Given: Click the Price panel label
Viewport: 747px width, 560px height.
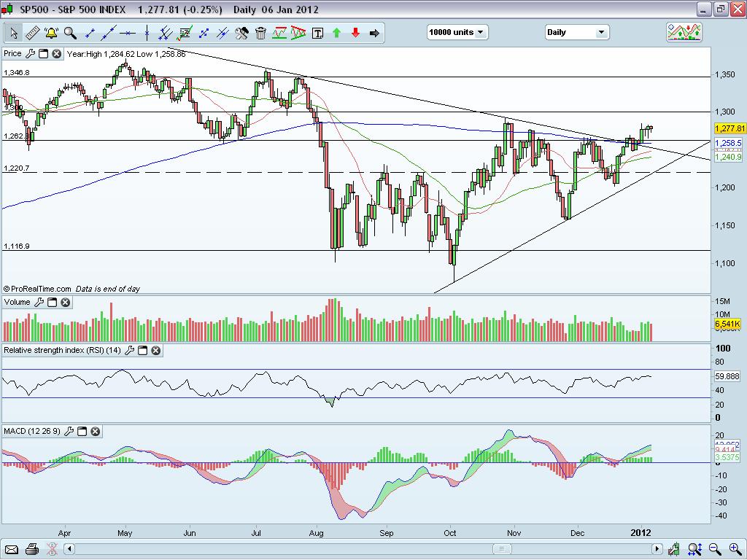Looking at the screenshot, I should click(12, 53).
